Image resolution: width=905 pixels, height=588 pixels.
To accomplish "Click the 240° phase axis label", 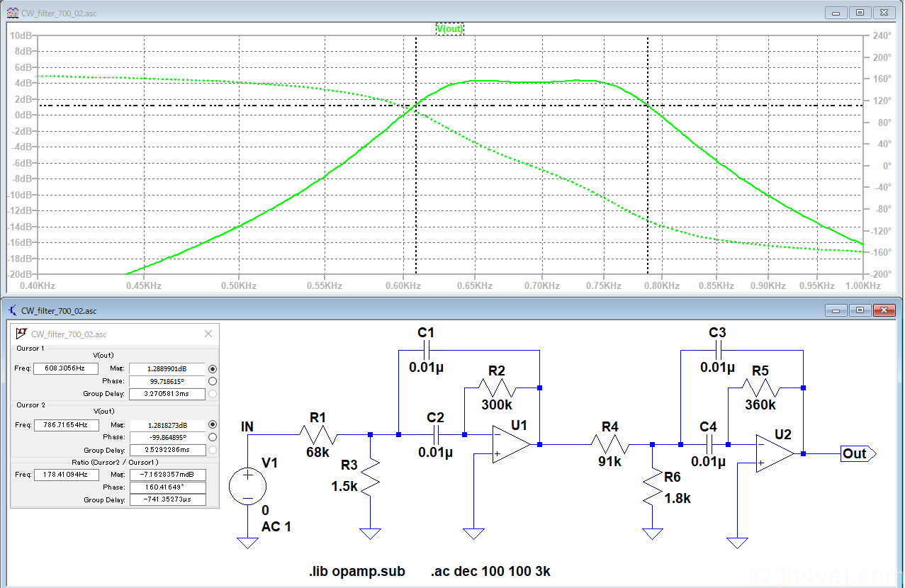I will (882, 35).
